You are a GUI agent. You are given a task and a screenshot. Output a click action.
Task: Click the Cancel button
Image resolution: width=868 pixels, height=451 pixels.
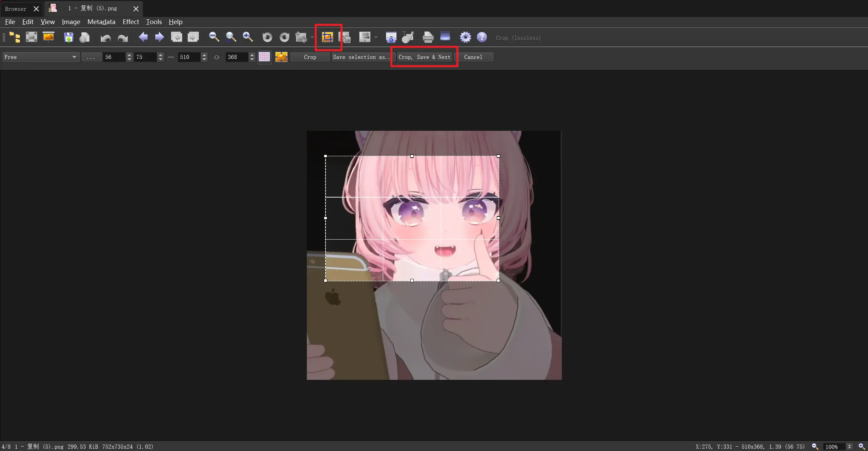click(x=473, y=57)
